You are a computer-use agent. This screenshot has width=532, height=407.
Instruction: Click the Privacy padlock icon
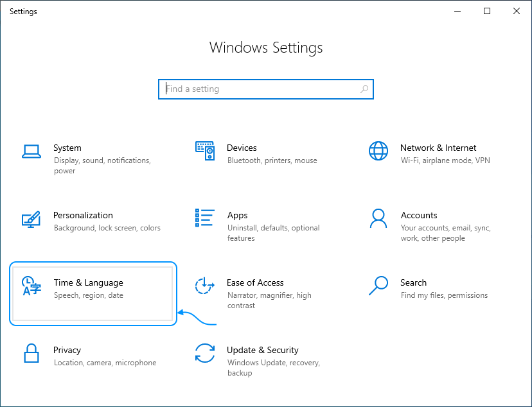pyautogui.click(x=31, y=353)
